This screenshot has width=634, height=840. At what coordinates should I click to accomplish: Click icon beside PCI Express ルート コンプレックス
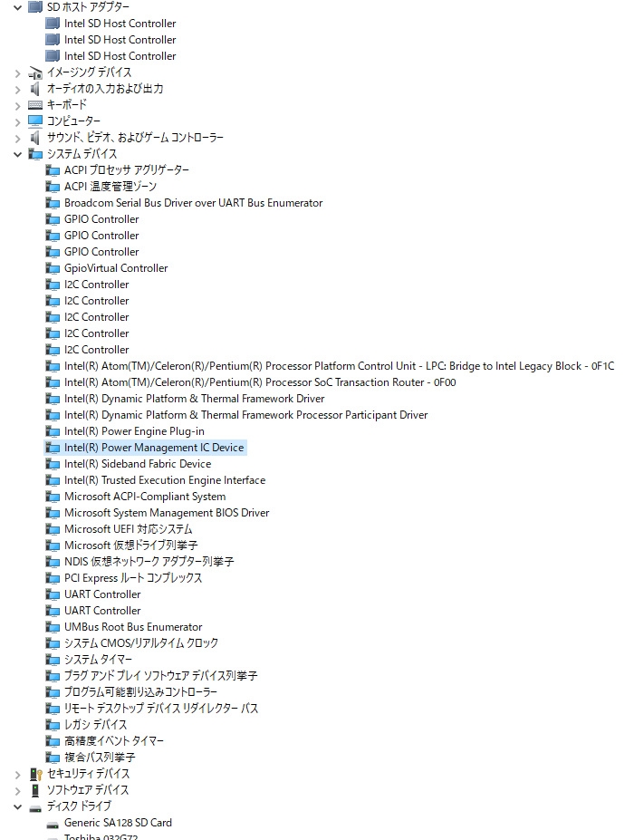point(53,578)
